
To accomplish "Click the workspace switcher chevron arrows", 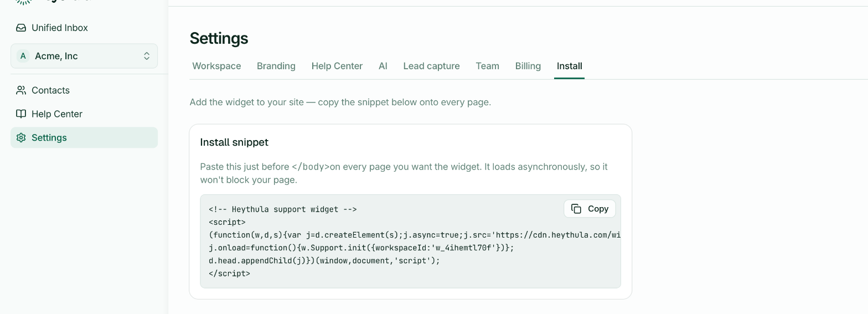I will click(147, 56).
